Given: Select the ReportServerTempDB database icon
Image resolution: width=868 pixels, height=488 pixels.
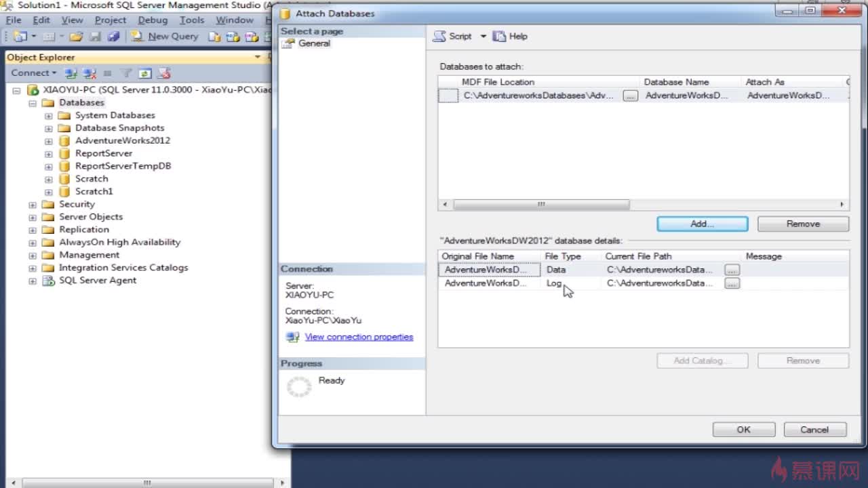Looking at the screenshot, I should tap(64, 166).
